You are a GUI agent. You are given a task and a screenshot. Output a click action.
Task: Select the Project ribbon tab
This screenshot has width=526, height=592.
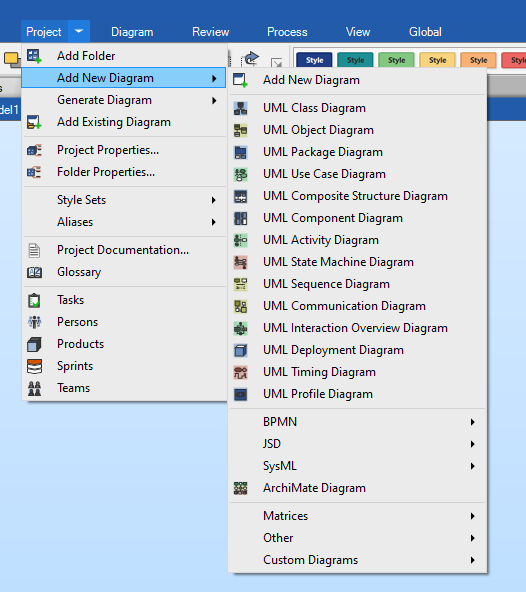click(44, 32)
